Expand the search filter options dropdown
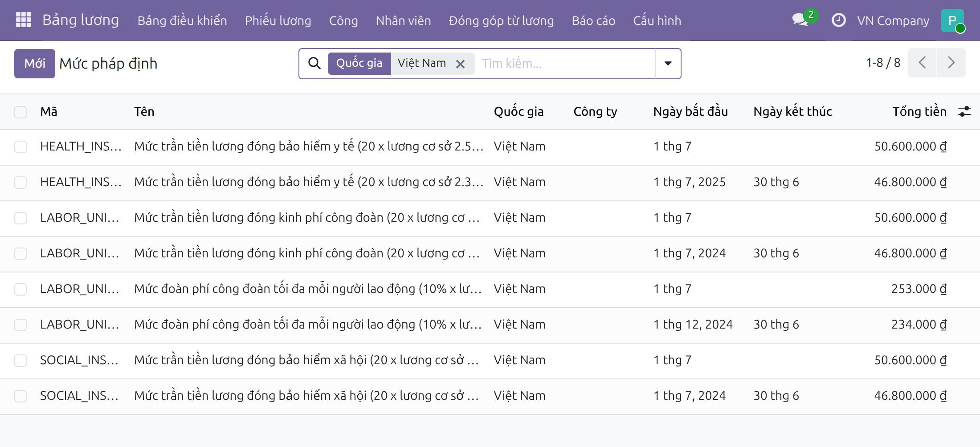980x447 pixels. (668, 63)
